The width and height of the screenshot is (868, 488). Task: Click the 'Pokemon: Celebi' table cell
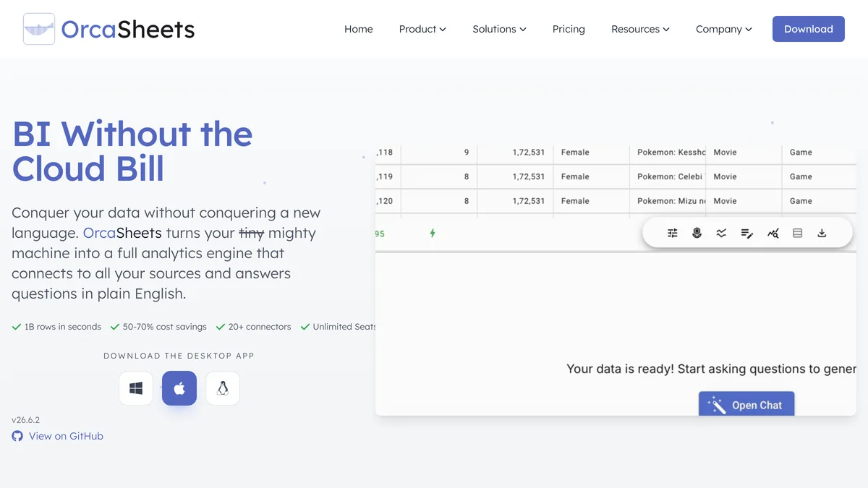coord(667,176)
